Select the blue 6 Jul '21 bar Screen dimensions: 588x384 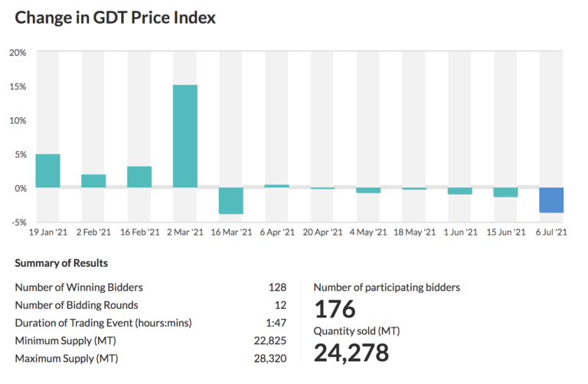coord(551,200)
